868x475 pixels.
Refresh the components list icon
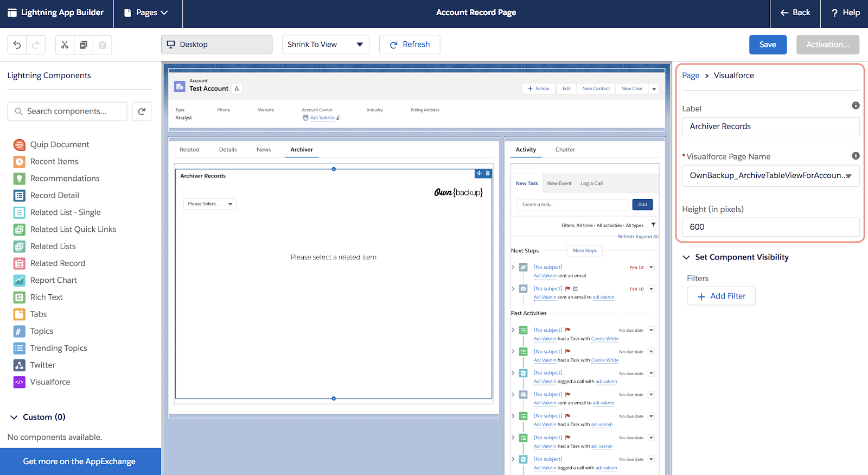142,111
